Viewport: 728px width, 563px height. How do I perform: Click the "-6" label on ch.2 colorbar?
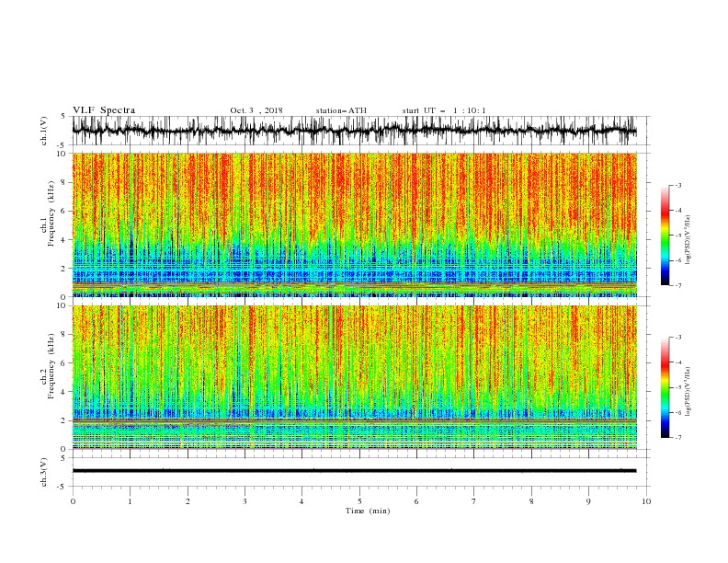677,412
